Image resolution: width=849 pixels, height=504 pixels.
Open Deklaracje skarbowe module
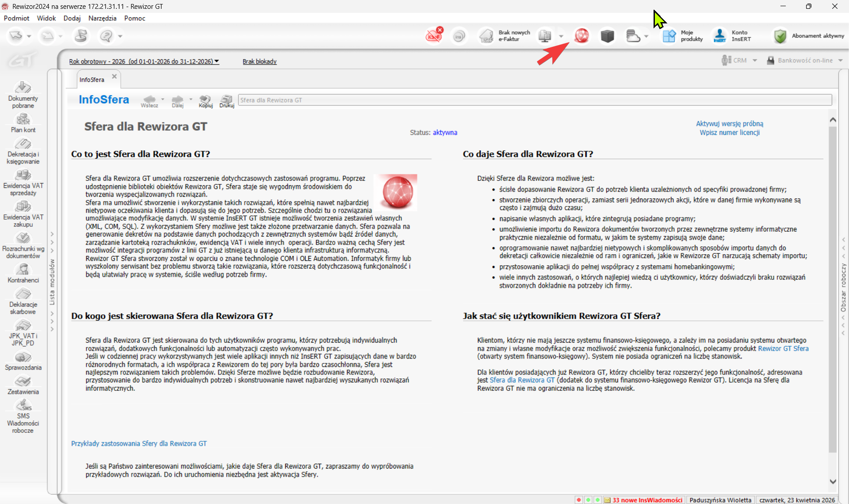tap(23, 301)
